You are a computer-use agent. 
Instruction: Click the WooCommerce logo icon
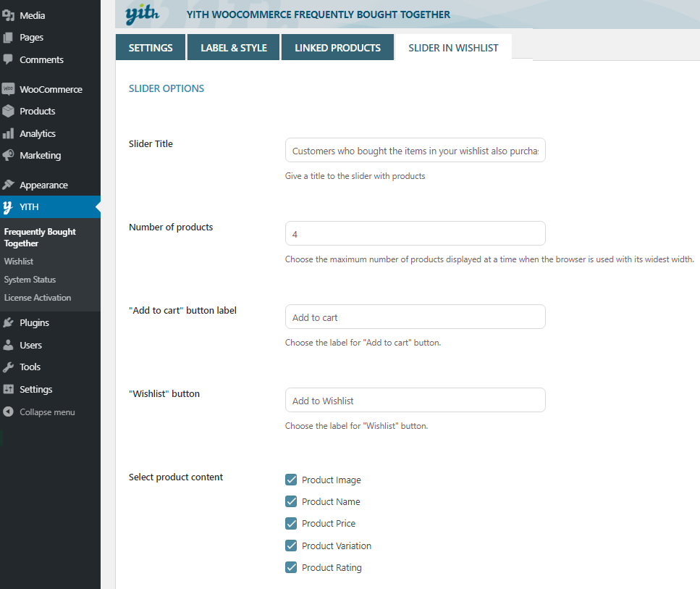point(8,89)
